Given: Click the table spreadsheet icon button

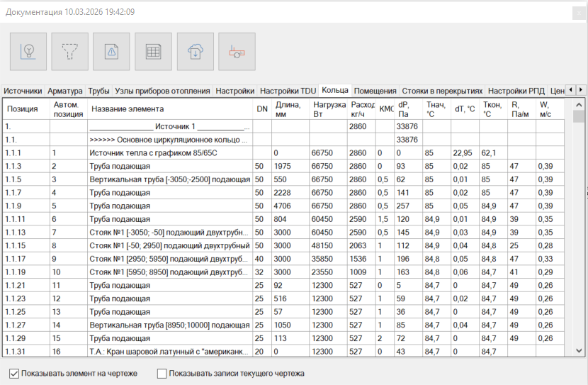Looking at the screenshot, I should [x=153, y=51].
